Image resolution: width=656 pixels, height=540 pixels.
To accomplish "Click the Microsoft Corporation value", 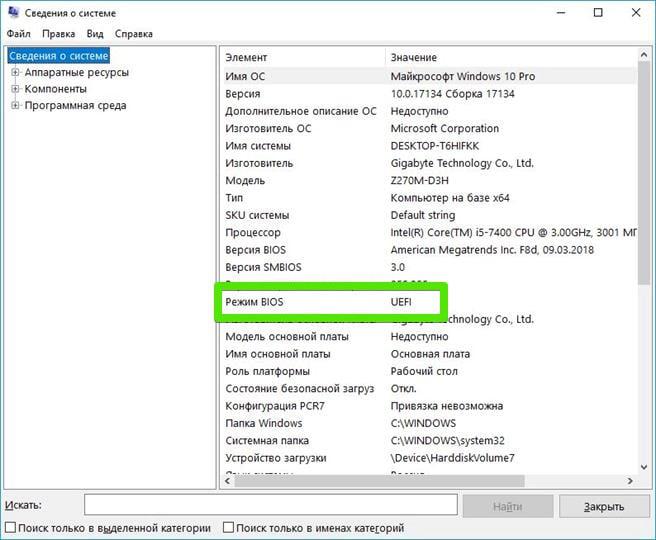I will [444, 128].
